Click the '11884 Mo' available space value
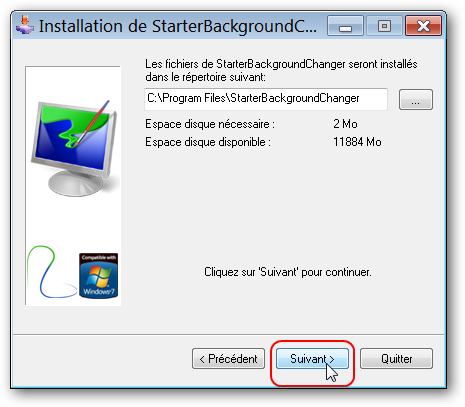Screen dimensions: 465x407 [357, 142]
